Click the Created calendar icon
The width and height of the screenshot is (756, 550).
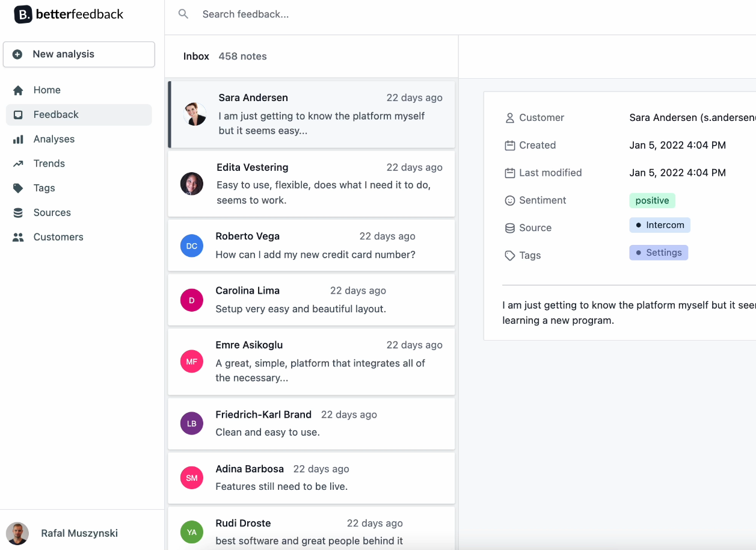coord(509,145)
